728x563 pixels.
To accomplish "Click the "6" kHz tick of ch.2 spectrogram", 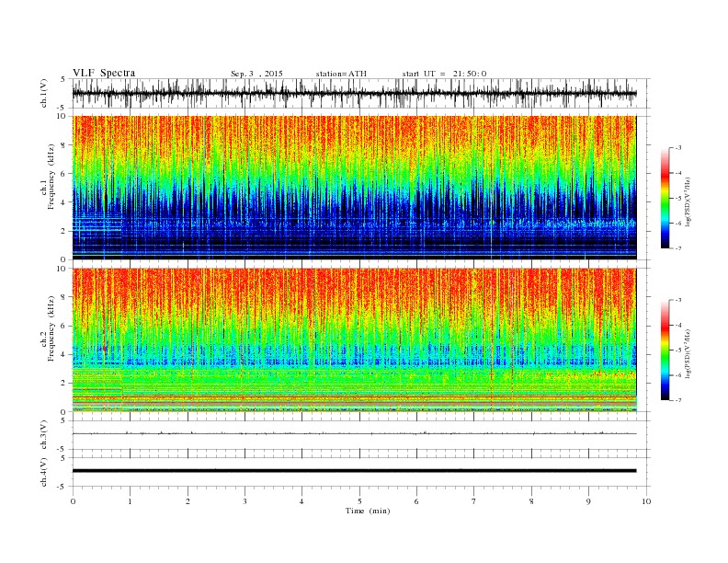I will click(x=63, y=326).
